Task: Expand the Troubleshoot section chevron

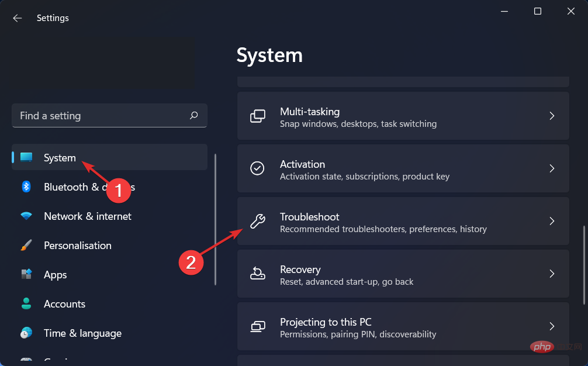Action: coord(551,221)
